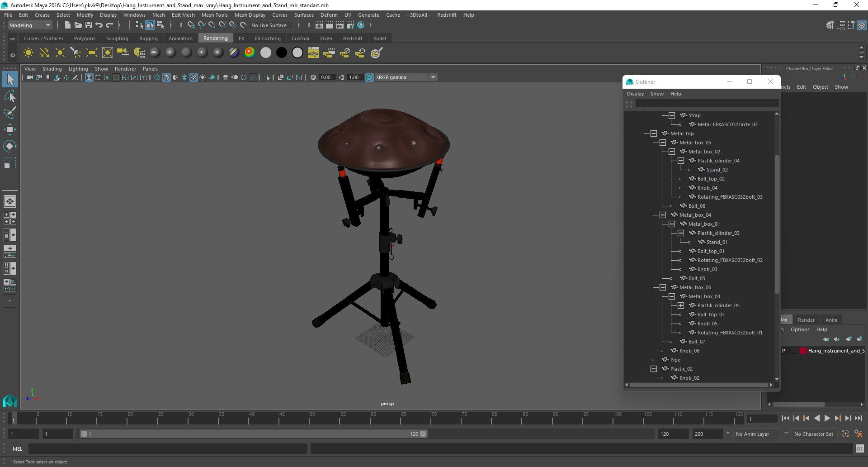Viewport: 868px width, 467px height.
Task: Play animation forwards
Action: point(827,419)
